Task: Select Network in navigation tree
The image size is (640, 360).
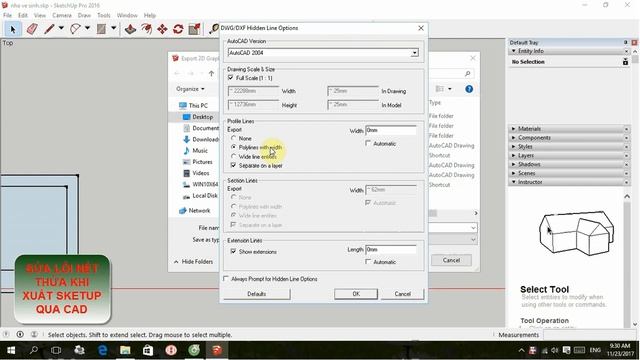Action: tap(195, 211)
